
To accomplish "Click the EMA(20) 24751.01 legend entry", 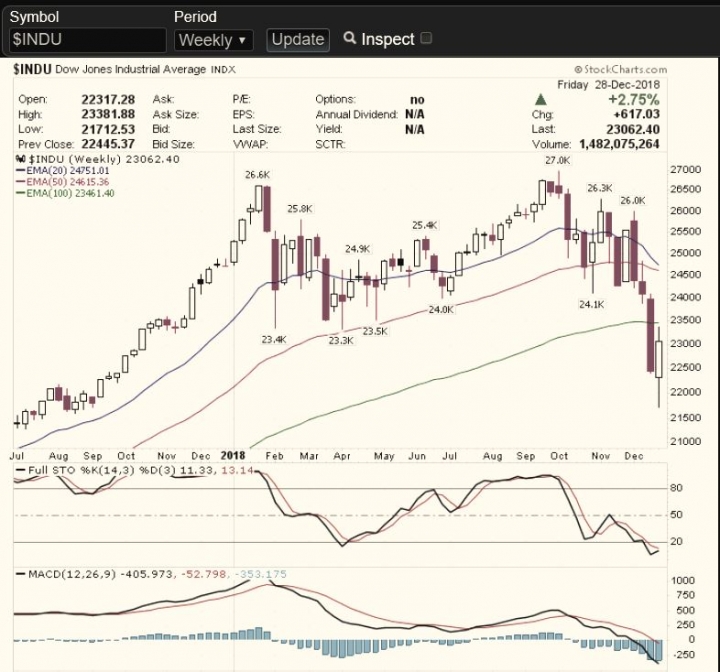I will [63, 171].
